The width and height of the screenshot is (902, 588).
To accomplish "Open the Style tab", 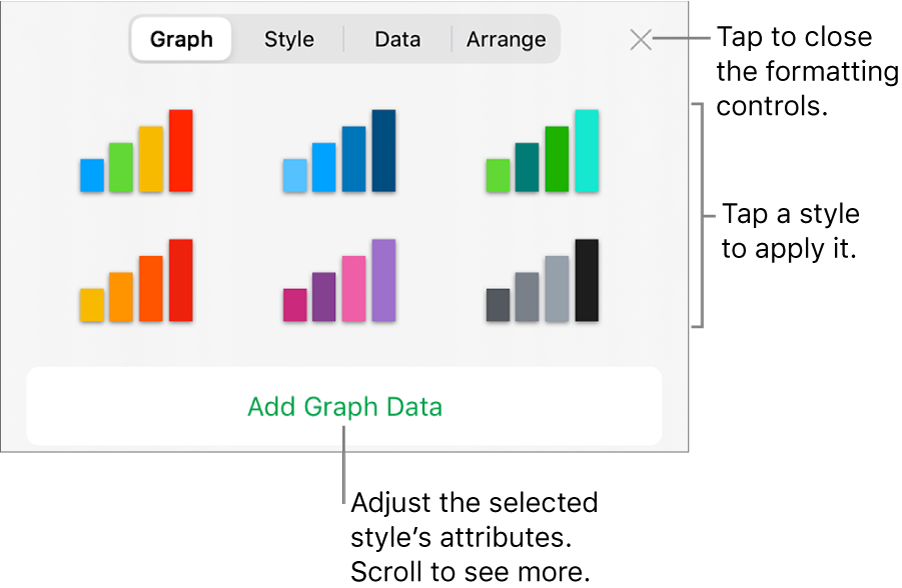I will 289,40.
